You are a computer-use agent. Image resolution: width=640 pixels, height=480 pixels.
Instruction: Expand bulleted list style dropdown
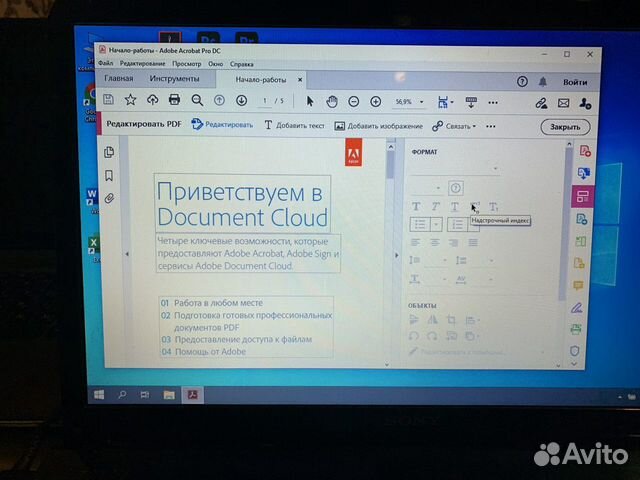[436, 224]
